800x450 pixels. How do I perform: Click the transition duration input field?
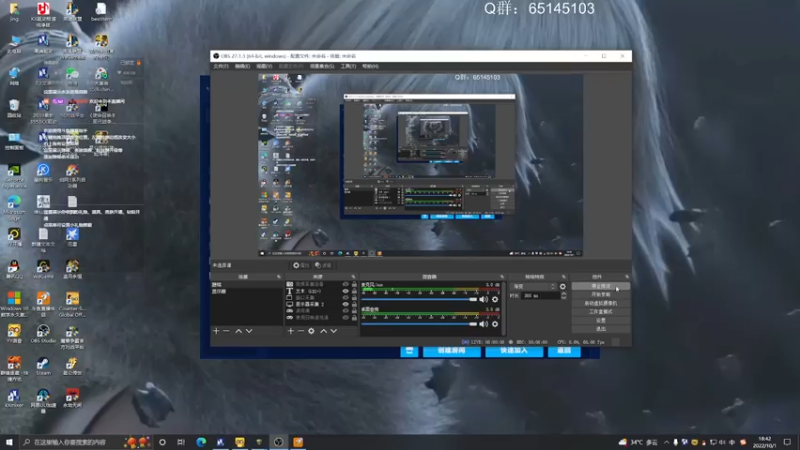tap(541, 296)
